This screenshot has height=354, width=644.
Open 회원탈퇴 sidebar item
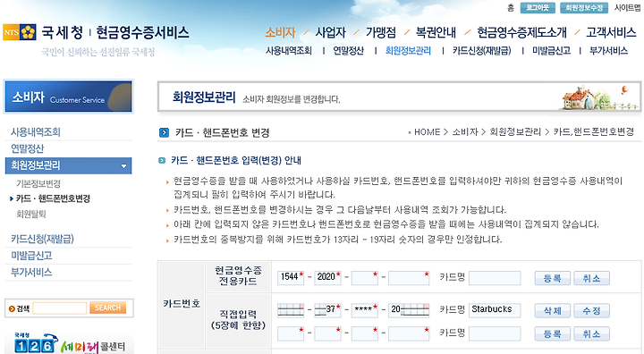coord(30,214)
